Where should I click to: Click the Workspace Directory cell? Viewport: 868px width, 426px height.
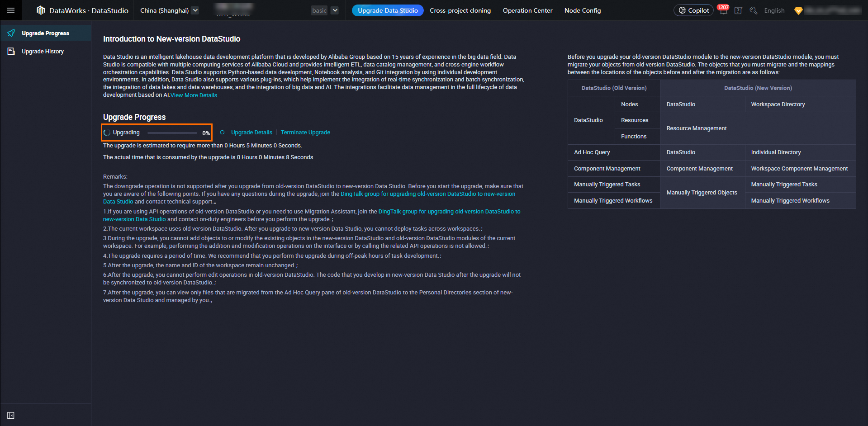(x=801, y=104)
